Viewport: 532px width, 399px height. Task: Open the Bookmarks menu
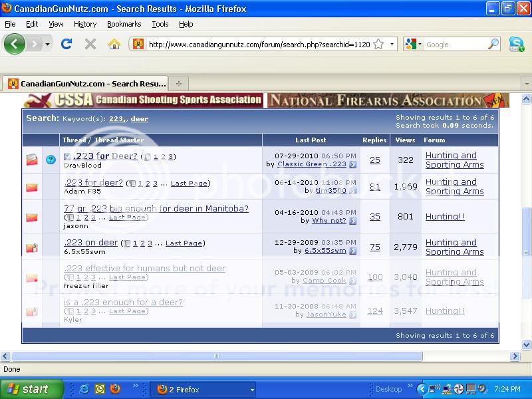(x=124, y=24)
